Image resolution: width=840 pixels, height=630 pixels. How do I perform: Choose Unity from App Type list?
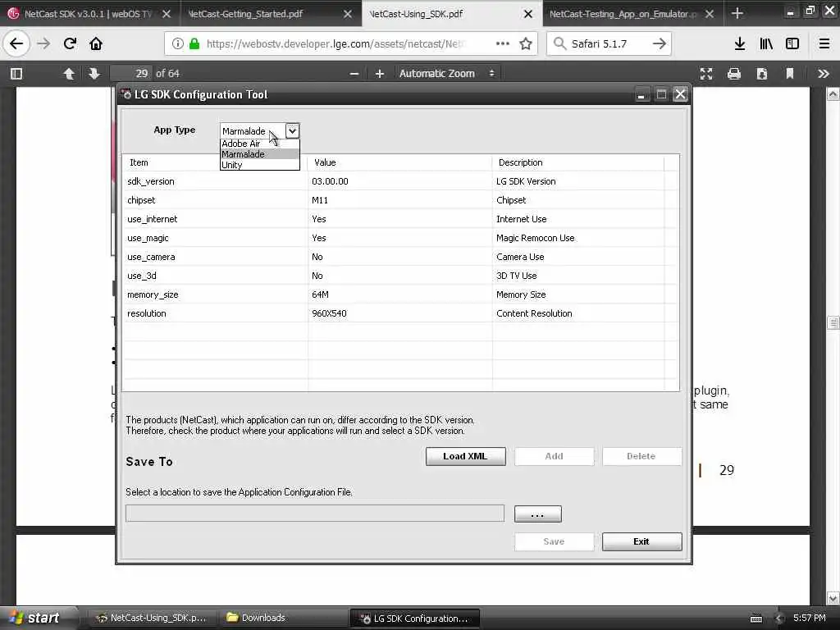(x=259, y=165)
